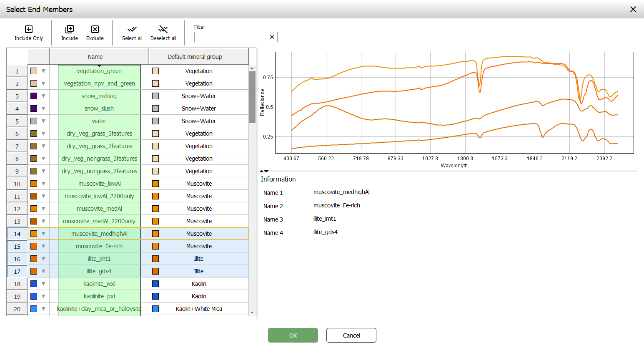The image size is (644, 348).
Task: Open color dropdown arrow for vegetation_green row
Action: (x=43, y=71)
